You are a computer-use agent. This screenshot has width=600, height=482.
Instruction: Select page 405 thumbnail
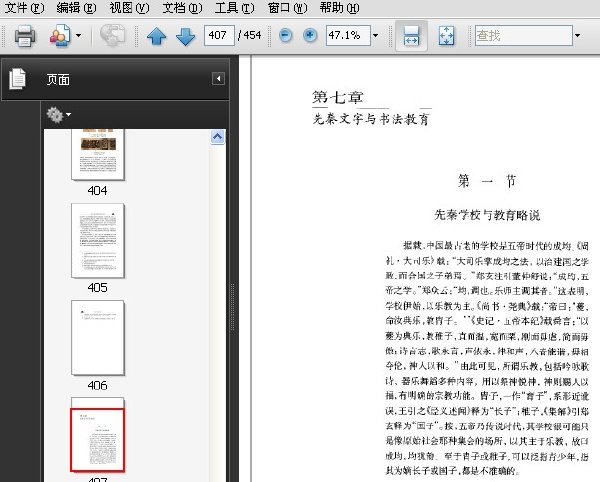(98, 241)
